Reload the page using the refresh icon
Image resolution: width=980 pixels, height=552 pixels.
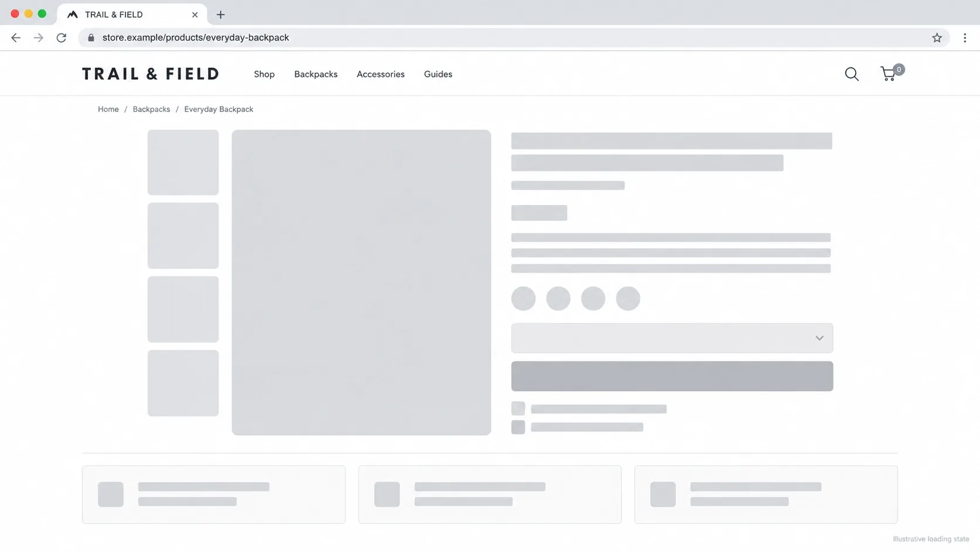[x=62, y=38]
